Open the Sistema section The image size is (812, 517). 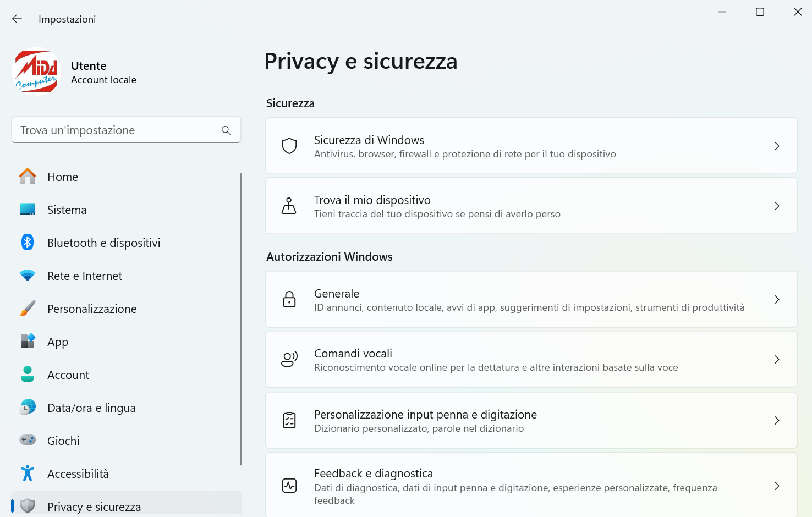(x=126, y=210)
